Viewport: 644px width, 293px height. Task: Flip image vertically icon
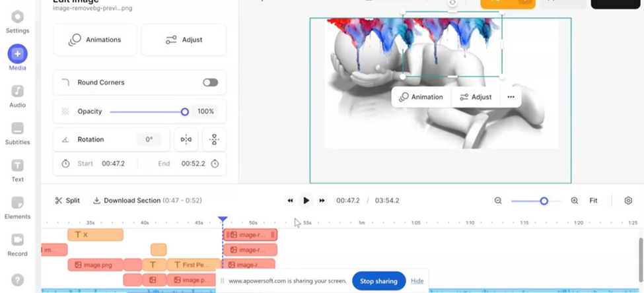click(214, 139)
